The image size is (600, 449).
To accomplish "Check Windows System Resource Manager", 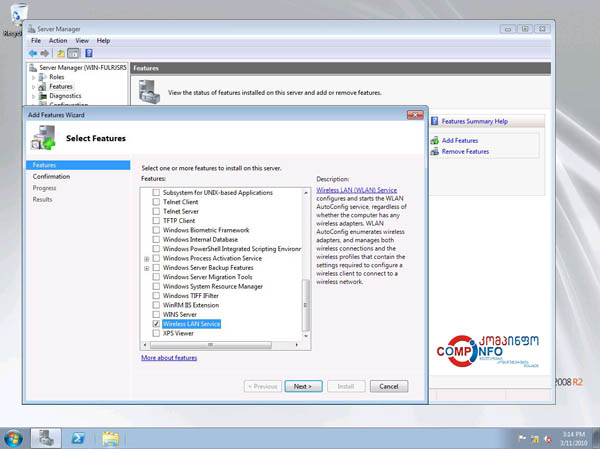I will click(156, 286).
